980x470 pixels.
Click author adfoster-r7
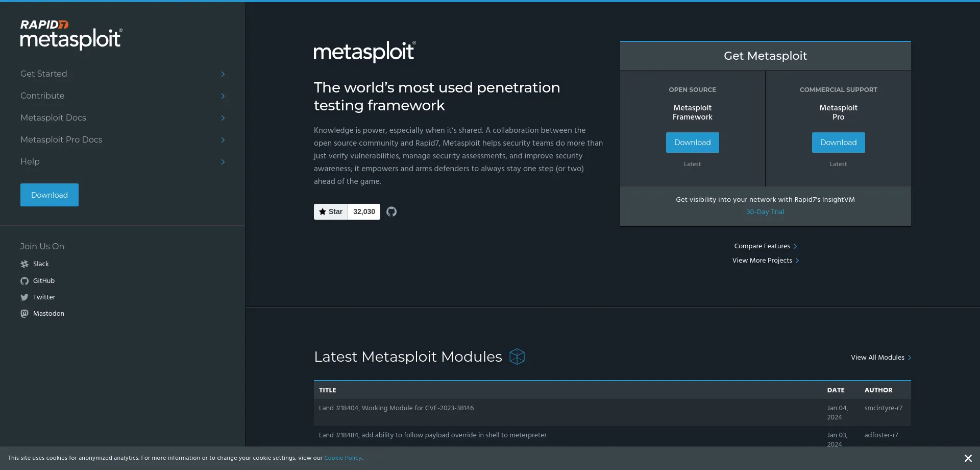[881, 435]
